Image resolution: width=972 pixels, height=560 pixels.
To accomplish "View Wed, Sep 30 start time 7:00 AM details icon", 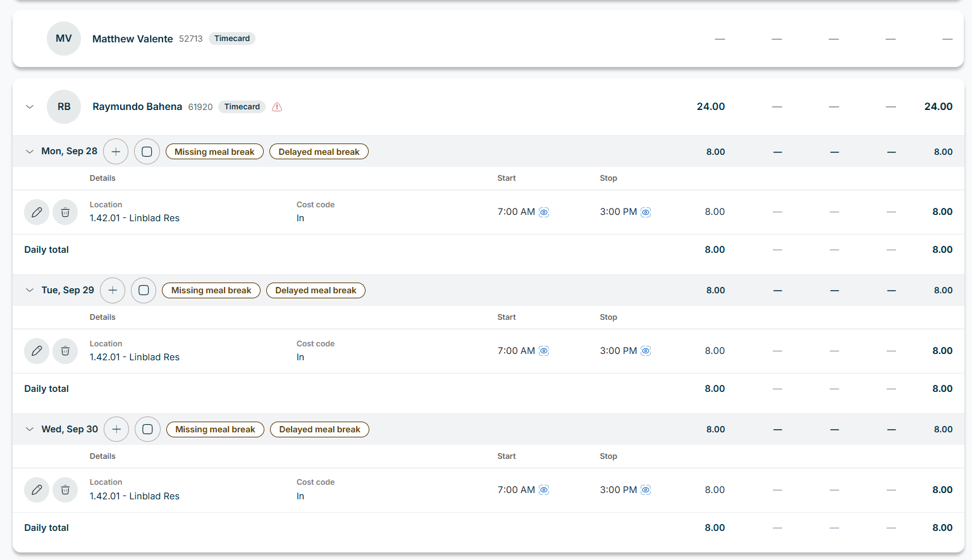I will (544, 490).
